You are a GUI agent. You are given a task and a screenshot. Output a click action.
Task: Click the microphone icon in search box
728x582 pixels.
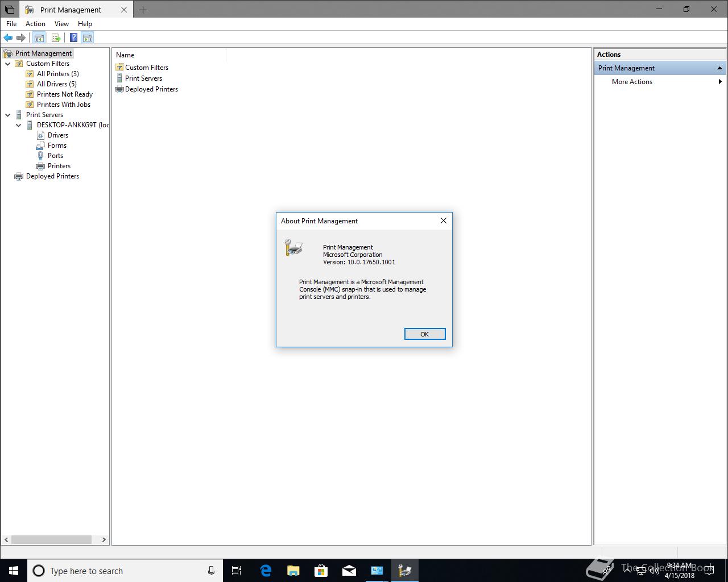pos(211,571)
